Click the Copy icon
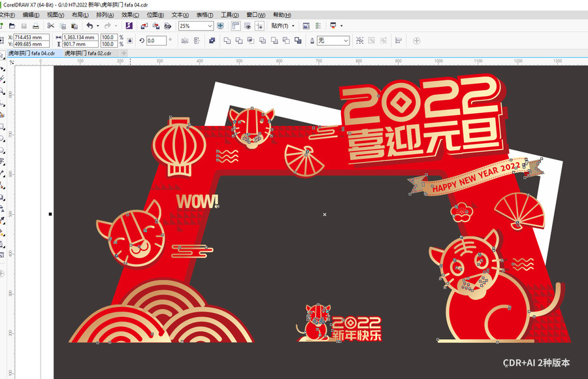588x379 pixels. [63, 26]
